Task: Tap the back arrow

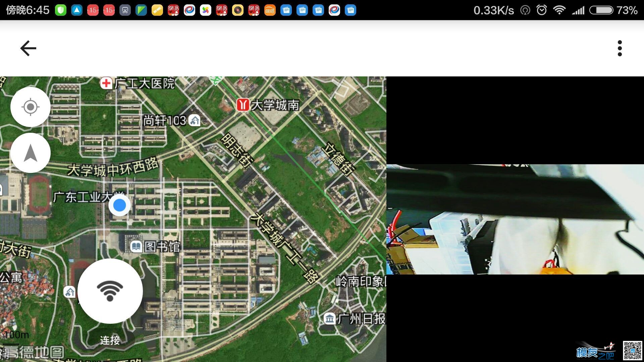Action: pos(28,48)
